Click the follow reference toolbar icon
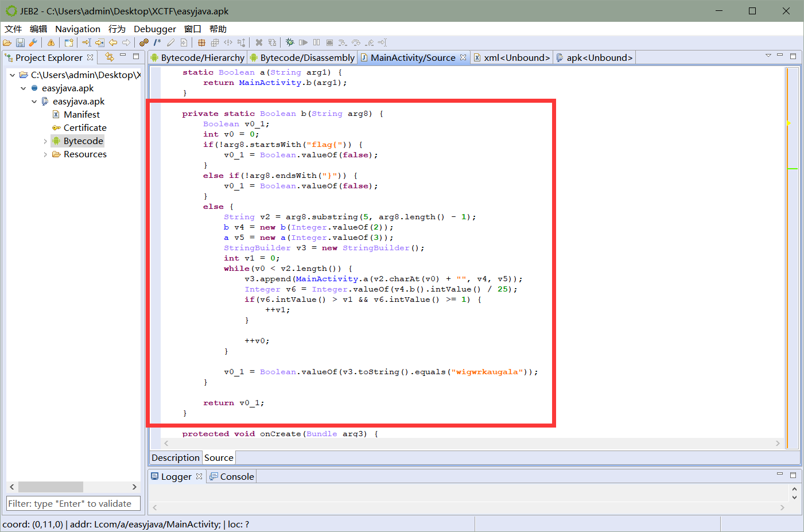This screenshot has width=804, height=532. click(x=100, y=42)
